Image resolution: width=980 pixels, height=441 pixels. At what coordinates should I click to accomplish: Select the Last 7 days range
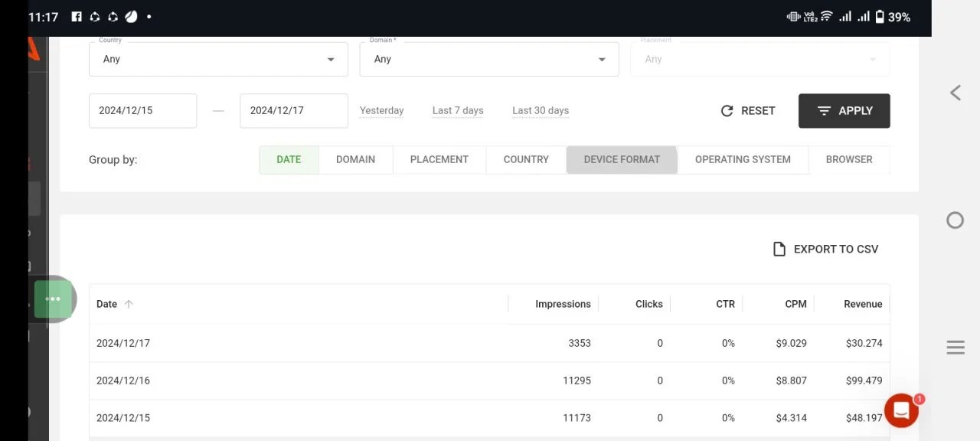point(458,110)
